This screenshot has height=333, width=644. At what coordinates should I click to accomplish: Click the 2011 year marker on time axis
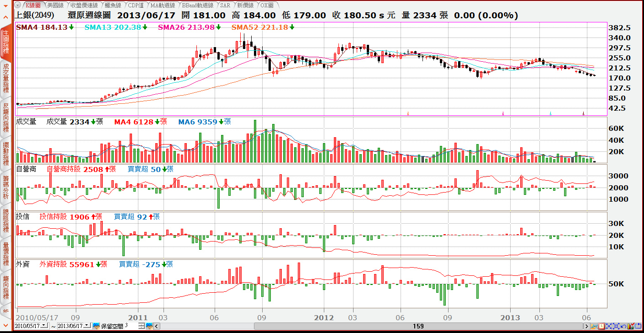[138, 317]
